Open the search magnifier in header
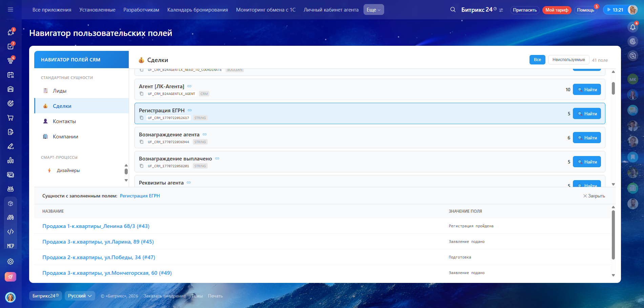 click(x=453, y=9)
